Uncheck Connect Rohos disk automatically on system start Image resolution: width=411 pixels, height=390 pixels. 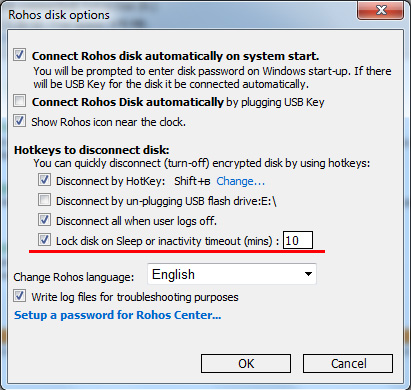pyautogui.click(x=19, y=55)
